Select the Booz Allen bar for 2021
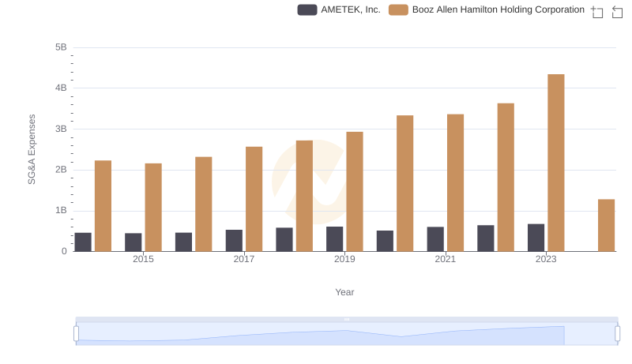 (456, 183)
